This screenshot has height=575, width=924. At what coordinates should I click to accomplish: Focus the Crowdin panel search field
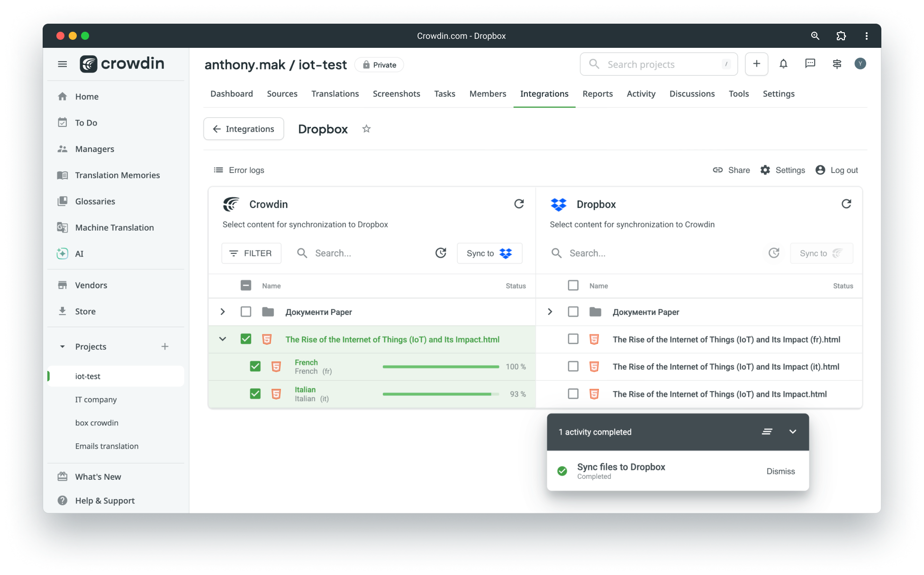362,253
